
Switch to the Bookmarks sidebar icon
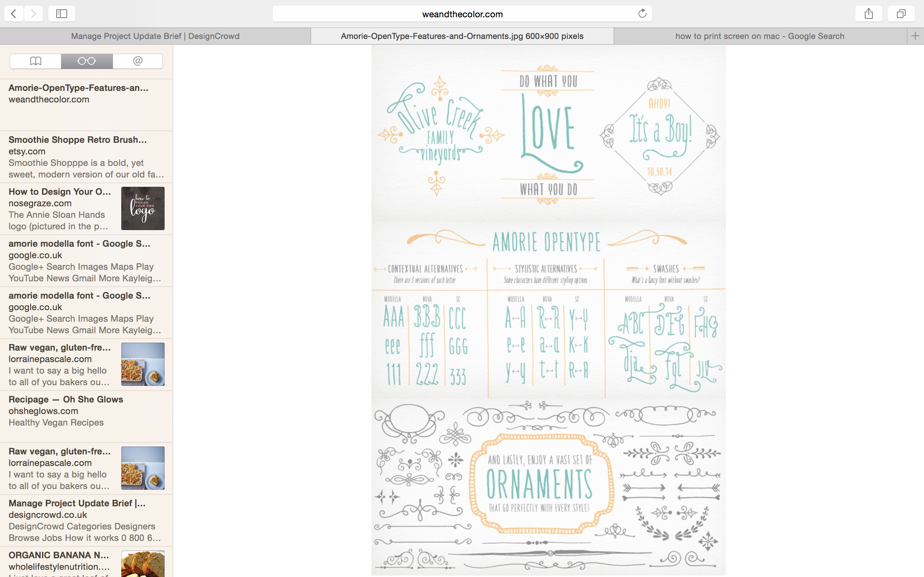(x=35, y=61)
